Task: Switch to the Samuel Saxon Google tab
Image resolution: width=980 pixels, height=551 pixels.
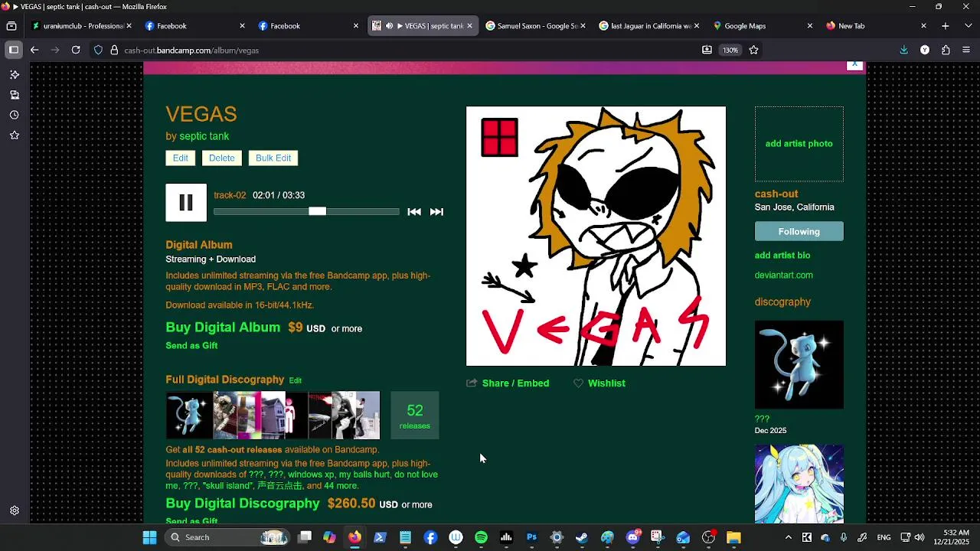Action: (536, 26)
